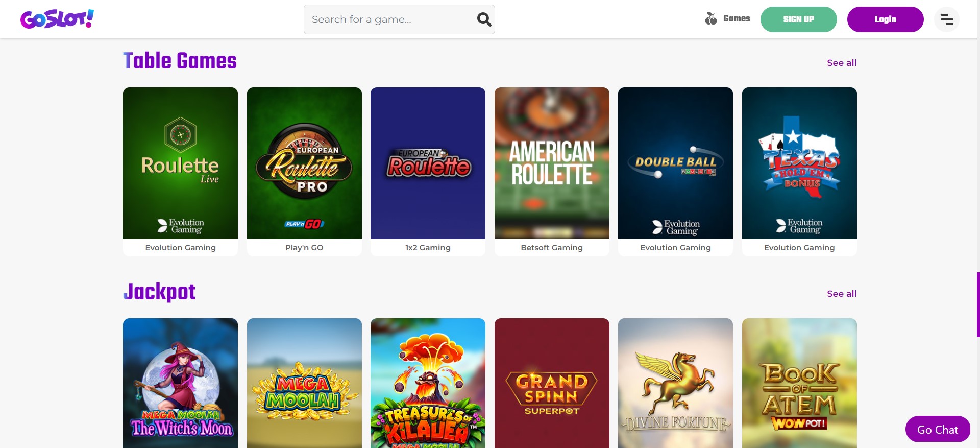Viewport: 980px width, 448px height.
Task: Open European Roulette Pro thumbnail
Action: pos(304,163)
